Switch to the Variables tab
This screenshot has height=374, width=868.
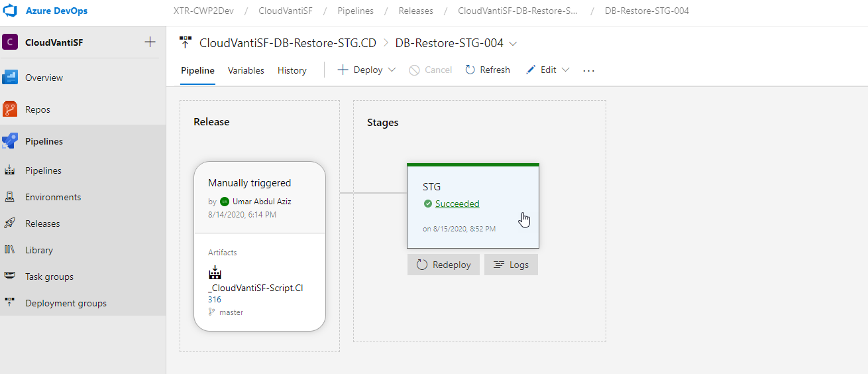(246, 70)
